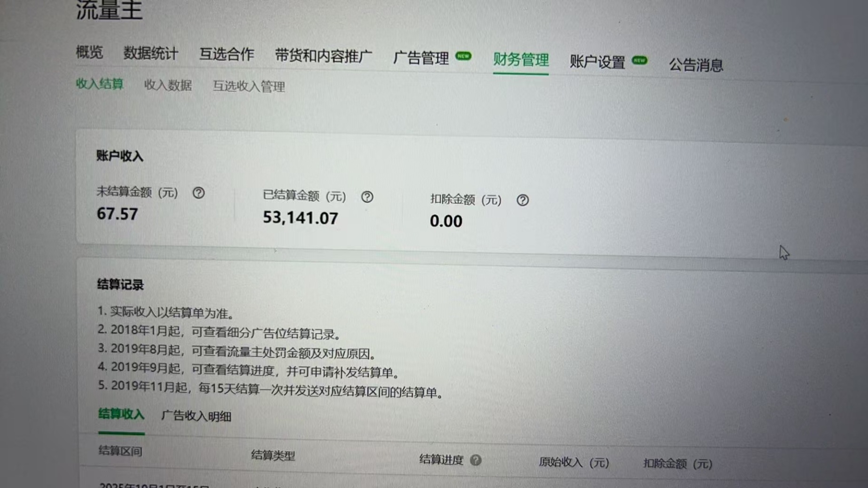
Task: Switch to the 收入数据 sub-tab
Action: (168, 85)
